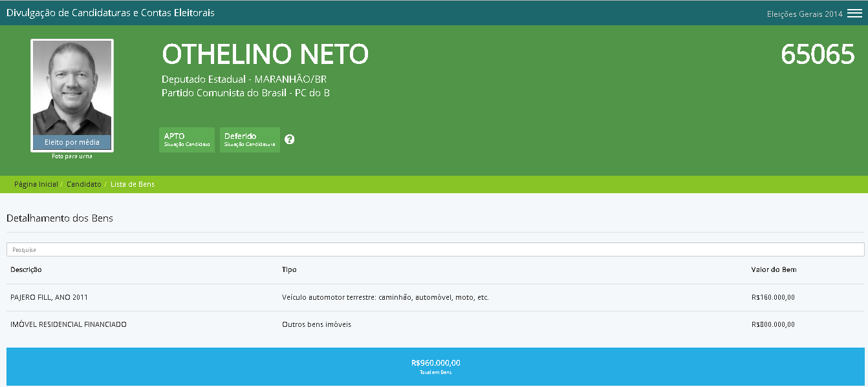Click the Eleito por média label
Screen dimensions: 868x387
click(x=72, y=142)
